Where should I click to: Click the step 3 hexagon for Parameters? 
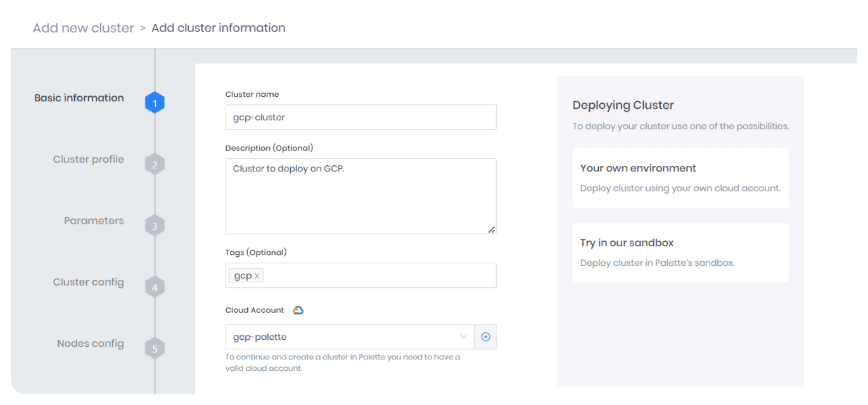[155, 226]
